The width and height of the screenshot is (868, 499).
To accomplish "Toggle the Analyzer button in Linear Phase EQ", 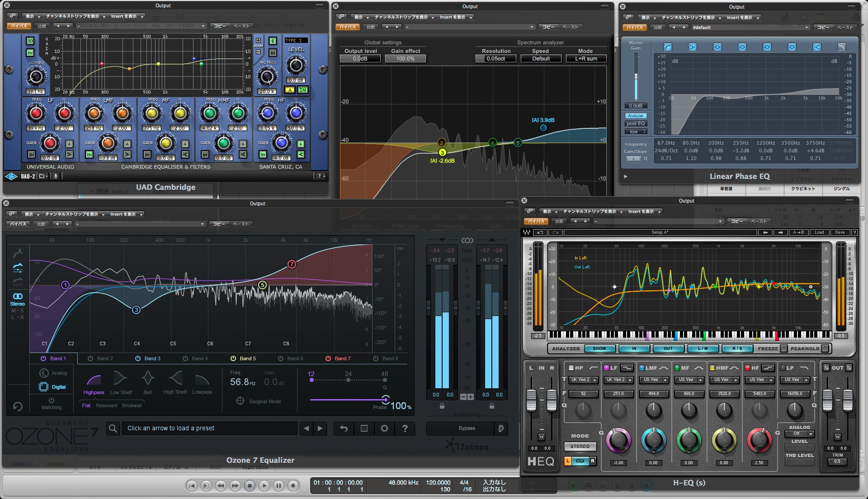I will tap(636, 116).
